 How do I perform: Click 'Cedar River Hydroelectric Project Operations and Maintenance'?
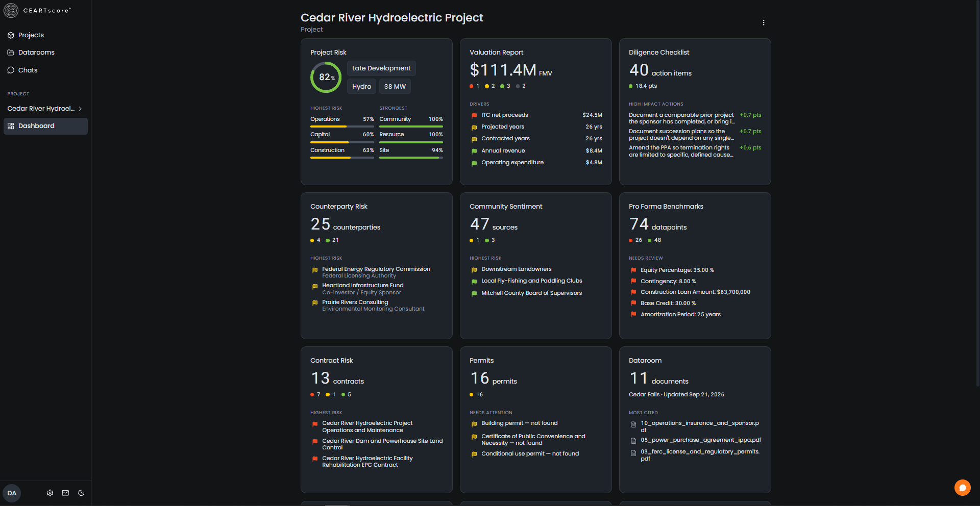pos(367,427)
